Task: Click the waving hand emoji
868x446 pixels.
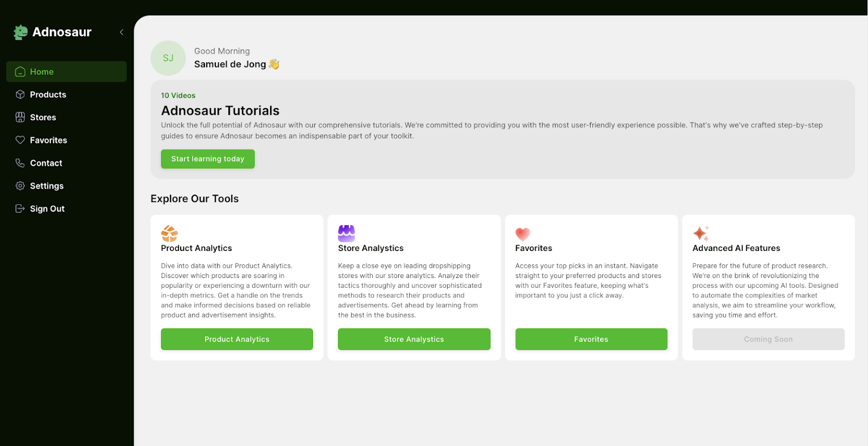Action: click(274, 64)
